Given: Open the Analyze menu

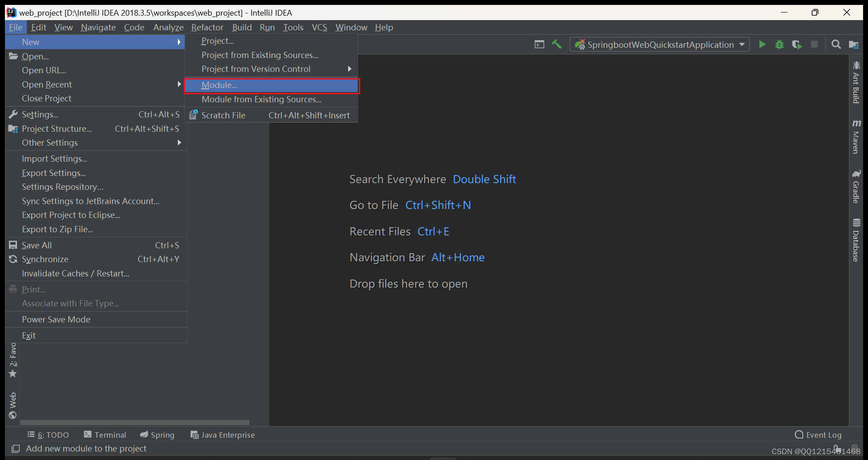Looking at the screenshot, I should pos(168,27).
